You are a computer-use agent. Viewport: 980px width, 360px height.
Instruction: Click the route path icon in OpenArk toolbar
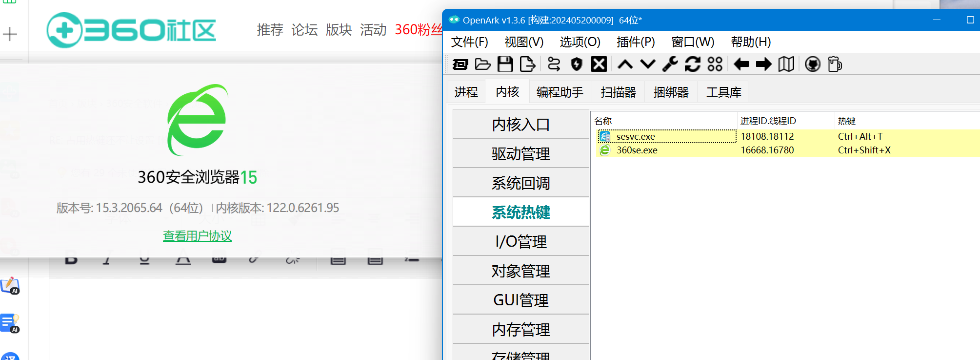[x=554, y=64]
